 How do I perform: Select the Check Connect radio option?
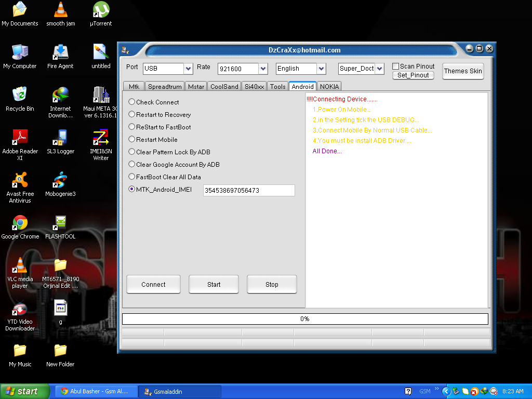tap(132, 102)
